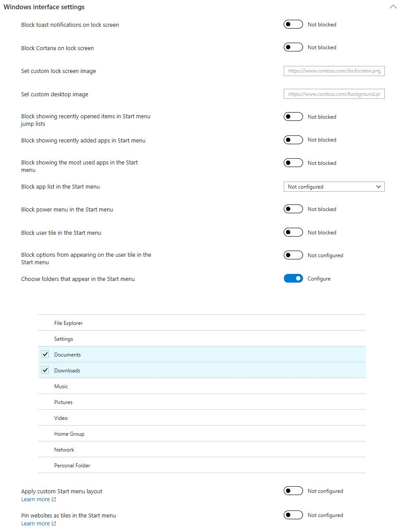The height and width of the screenshot is (532, 402).
Task: Open Learn more under custom Start layout
Action: click(x=35, y=499)
